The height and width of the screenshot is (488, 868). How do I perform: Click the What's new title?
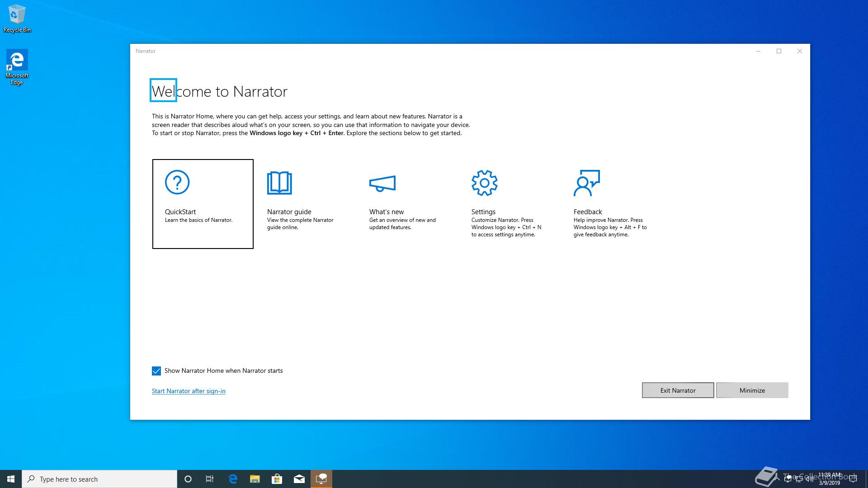[387, 211]
